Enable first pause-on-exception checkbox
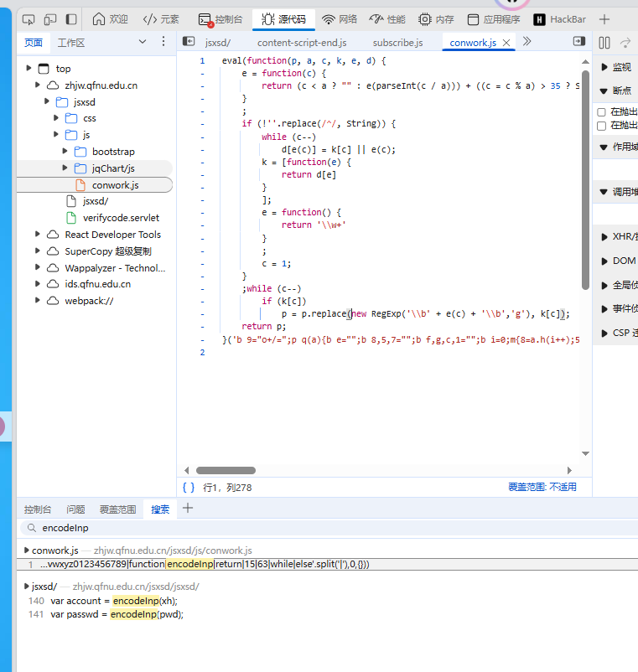 (x=601, y=112)
